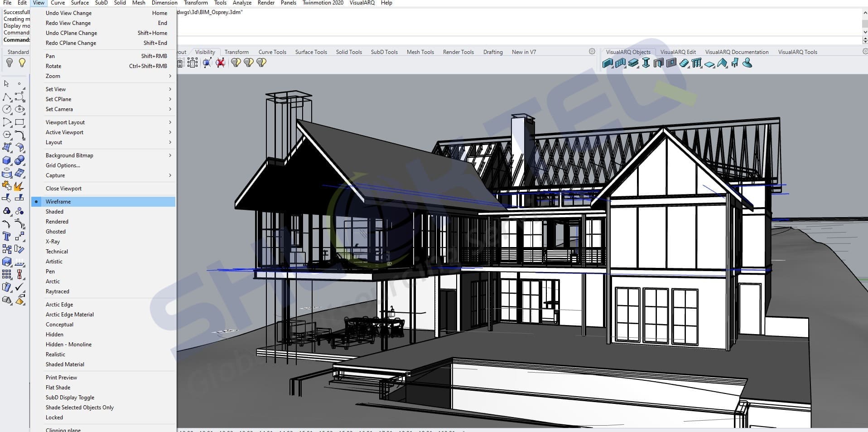Screen dimensions: 868x432
Task: Switch to the Drafting tab
Action: click(493, 52)
